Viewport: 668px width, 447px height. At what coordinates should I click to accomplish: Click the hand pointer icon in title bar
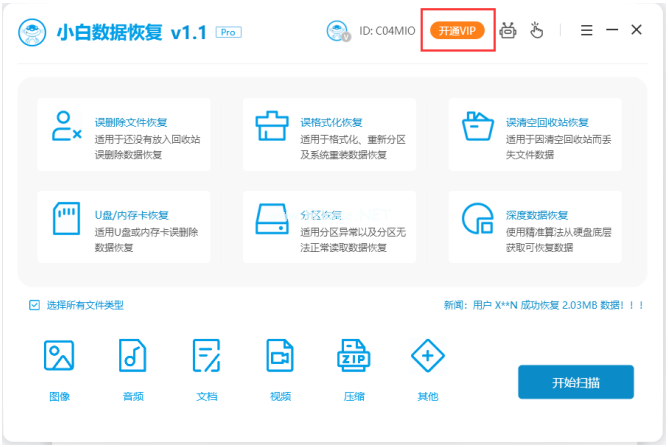(x=536, y=30)
